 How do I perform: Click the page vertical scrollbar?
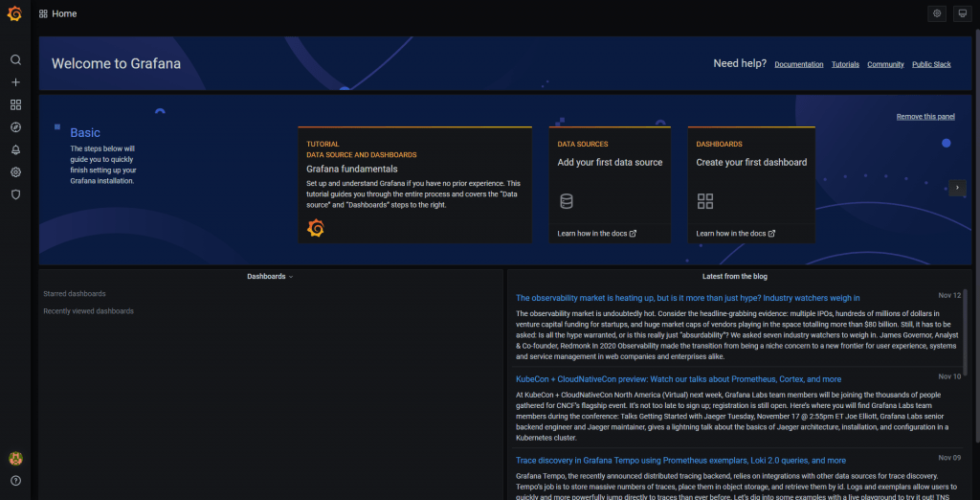tap(976, 238)
